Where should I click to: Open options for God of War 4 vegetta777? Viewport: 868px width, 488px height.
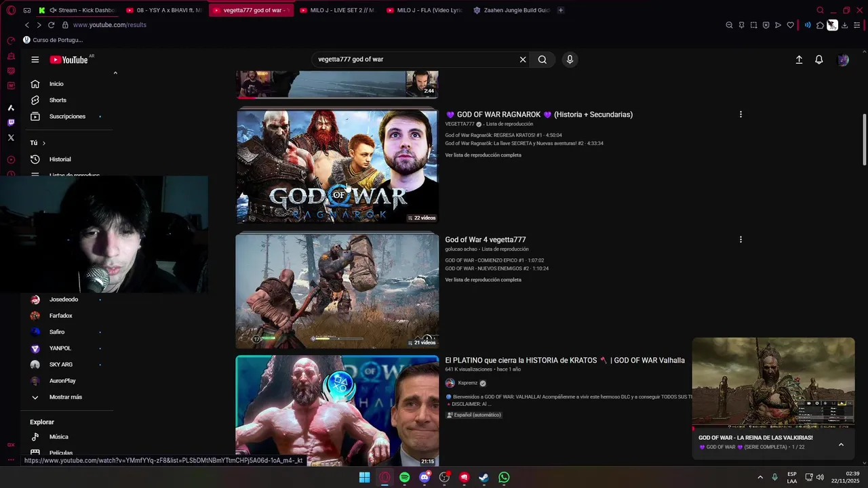pos(741,239)
